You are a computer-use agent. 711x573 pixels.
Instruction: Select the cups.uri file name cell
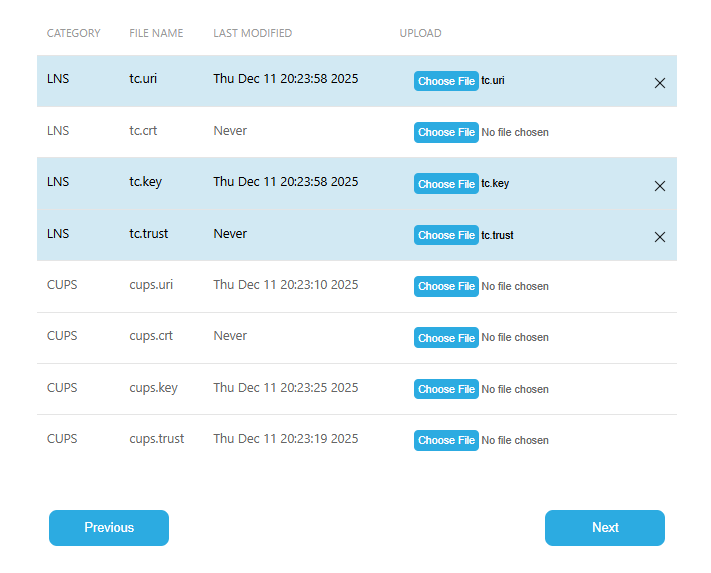151,285
